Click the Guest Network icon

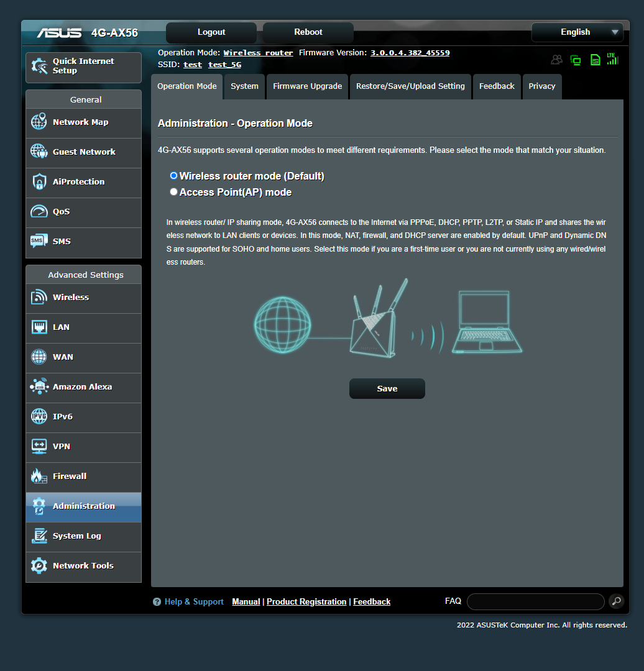pos(39,152)
